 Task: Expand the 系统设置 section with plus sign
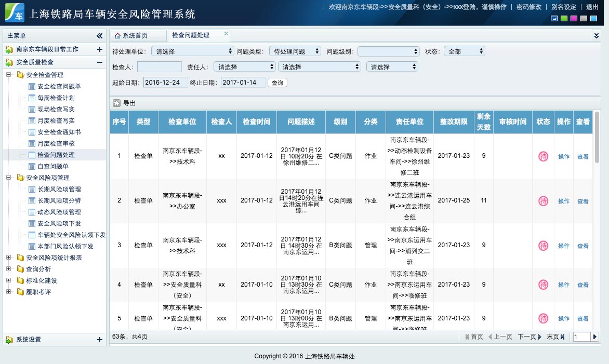[x=99, y=340]
